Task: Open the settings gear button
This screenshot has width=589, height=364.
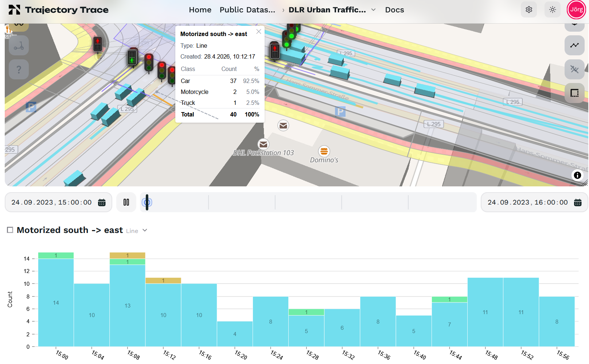Action: pyautogui.click(x=529, y=10)
